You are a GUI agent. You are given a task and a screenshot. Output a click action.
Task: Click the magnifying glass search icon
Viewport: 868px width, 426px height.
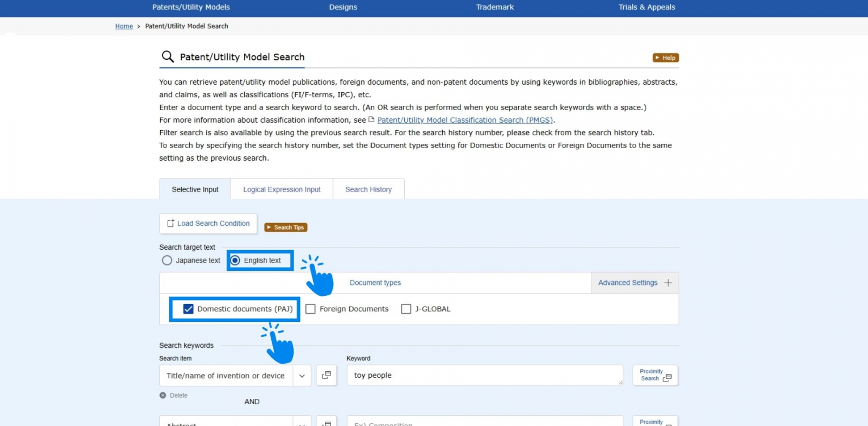(x=168, y=56)
